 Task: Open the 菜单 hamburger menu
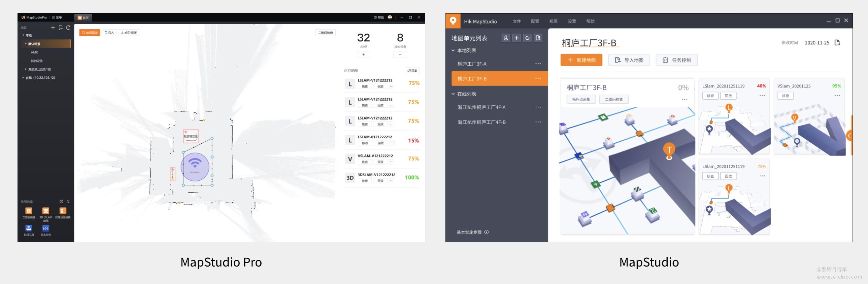coord(57,17)
